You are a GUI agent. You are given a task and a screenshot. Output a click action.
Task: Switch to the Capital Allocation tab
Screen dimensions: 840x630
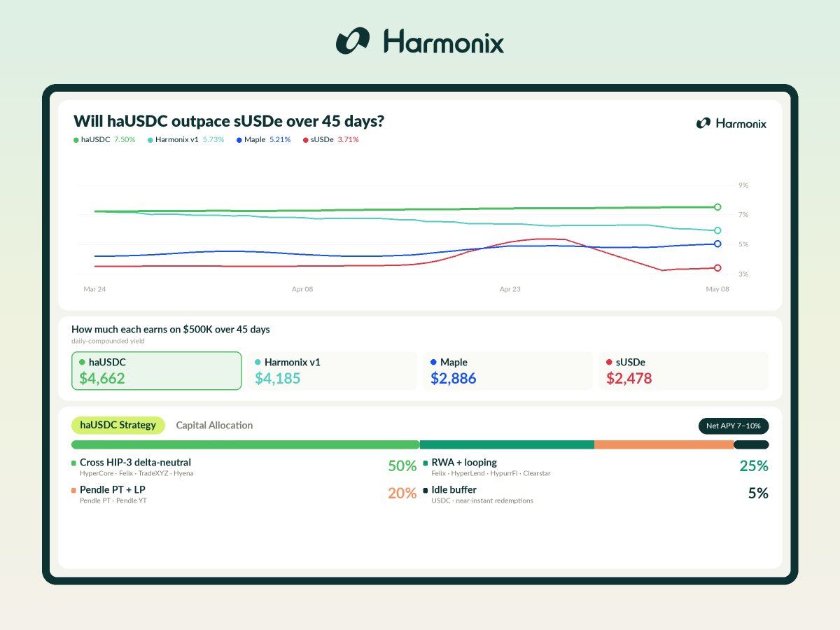point(214,425)
